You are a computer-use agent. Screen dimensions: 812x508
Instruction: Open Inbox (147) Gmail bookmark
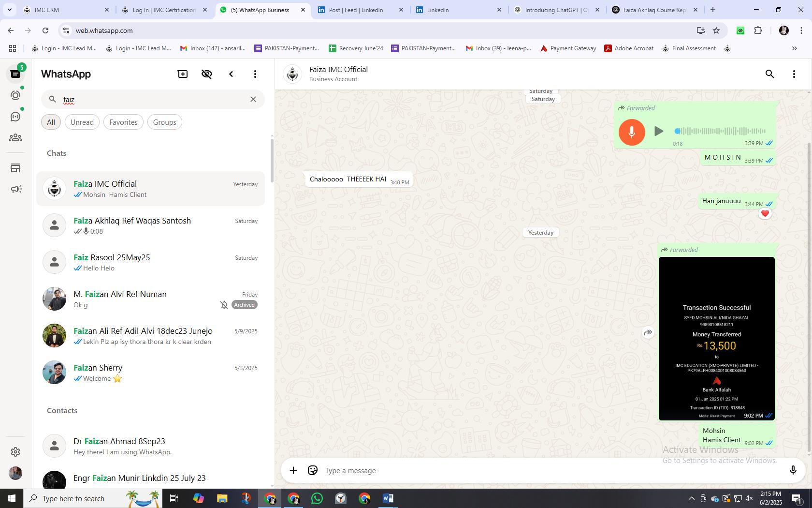coord(213,48)
